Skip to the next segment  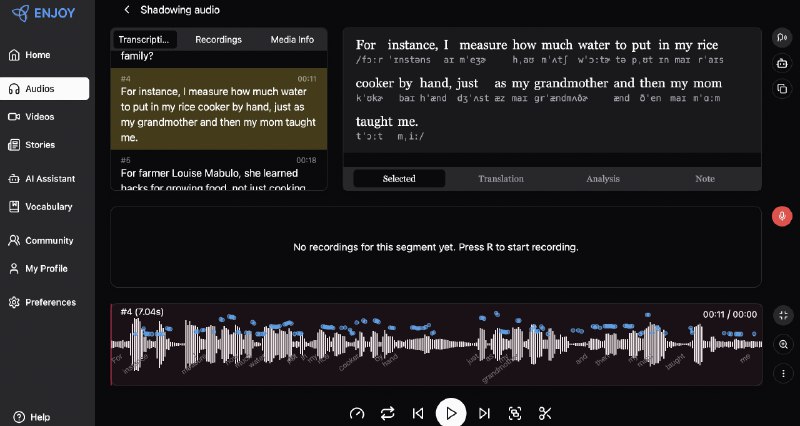(x=484, y=413)
